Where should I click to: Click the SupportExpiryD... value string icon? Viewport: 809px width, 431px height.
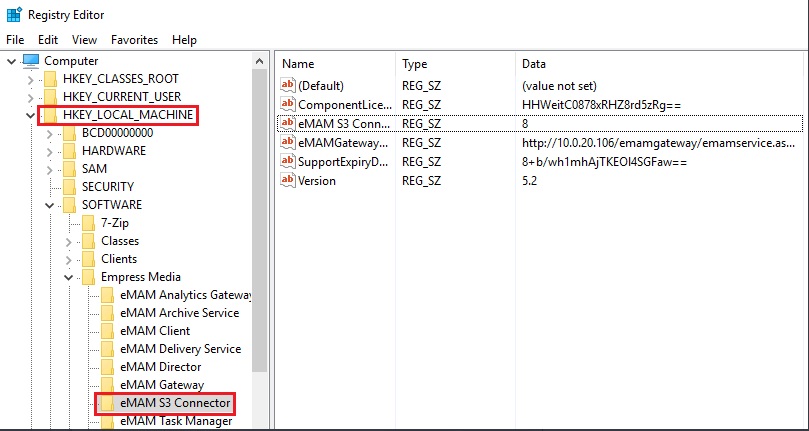point(287,162)
